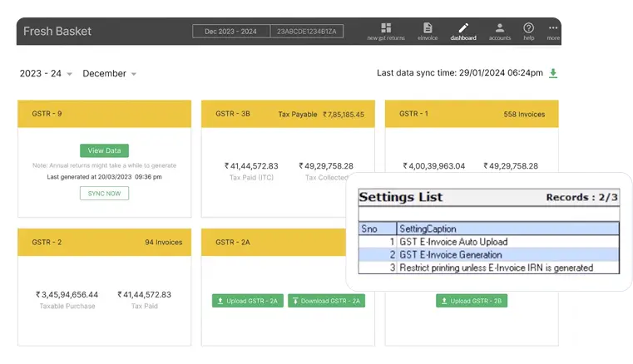
Task: Open the dashboard pencil icon
Action: [x=463, y=28]
